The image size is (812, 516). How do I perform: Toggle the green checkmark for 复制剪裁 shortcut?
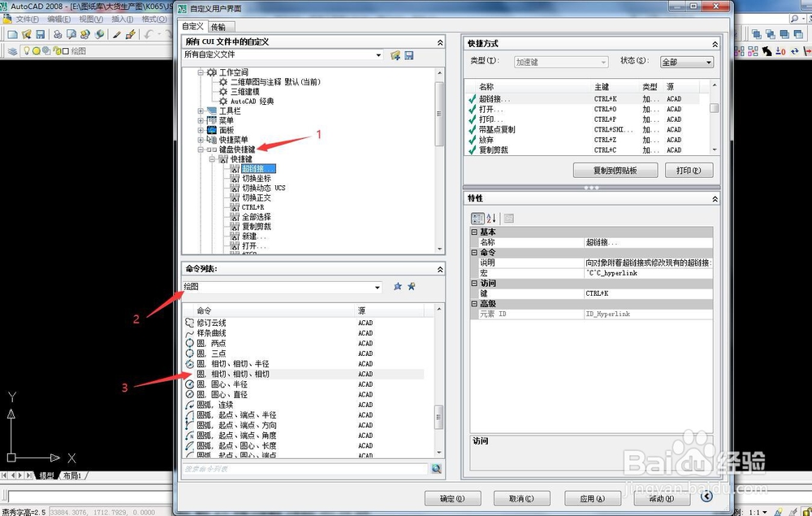[472, 150]
